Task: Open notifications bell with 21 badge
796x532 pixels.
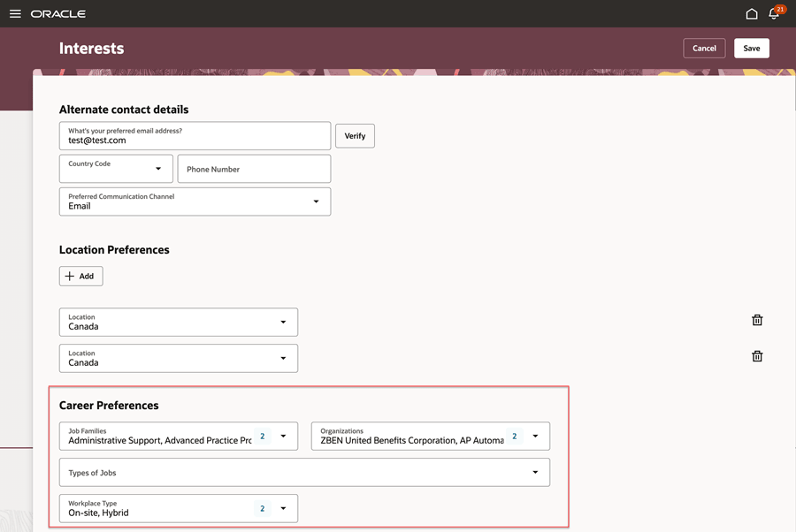Action: coord(775,13)
